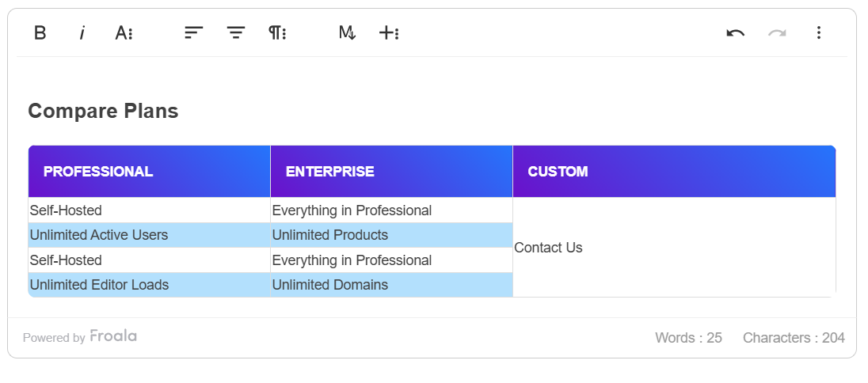Open the Froala logo link
Screen dimensions: 868x383
pyautogui.click(x=113, y=336)
